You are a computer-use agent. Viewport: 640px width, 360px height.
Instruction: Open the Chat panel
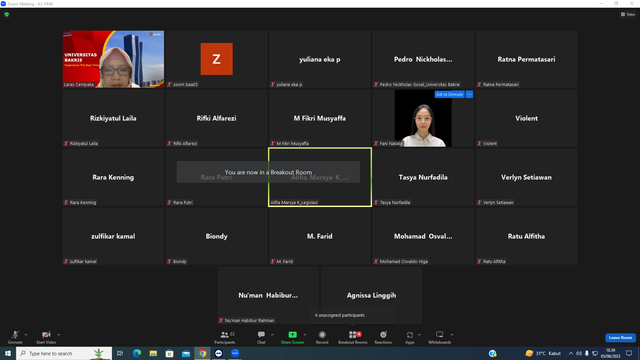click(261, 338)
